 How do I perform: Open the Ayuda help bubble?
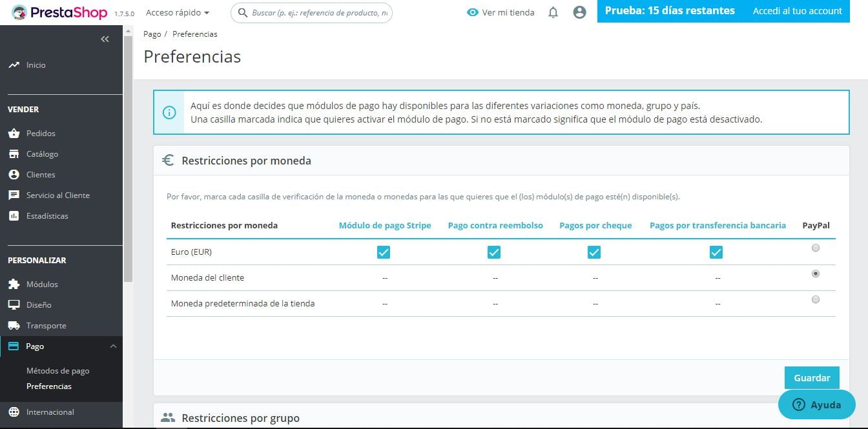(816, 404)
